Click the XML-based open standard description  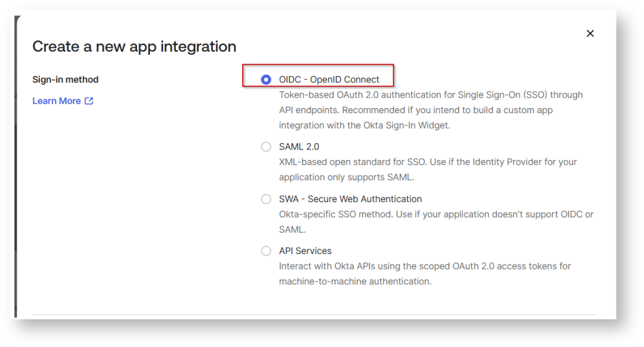point(427,162)
